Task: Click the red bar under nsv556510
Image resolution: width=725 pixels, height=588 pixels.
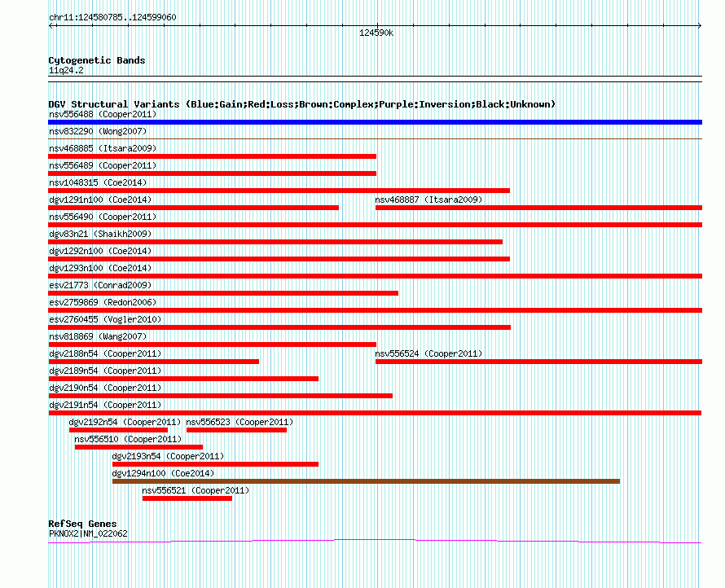Action: [x=138, y=447]
